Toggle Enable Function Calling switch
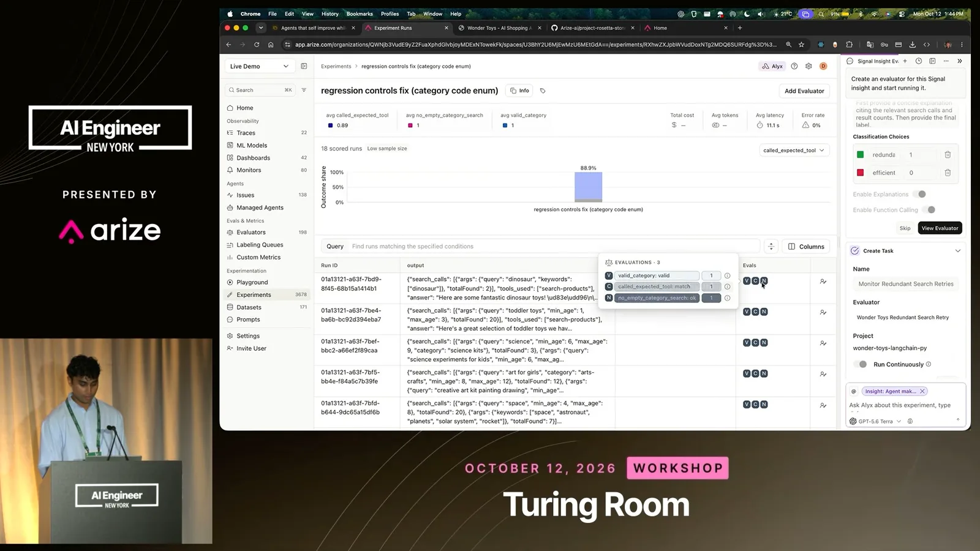 pos(929,210)
